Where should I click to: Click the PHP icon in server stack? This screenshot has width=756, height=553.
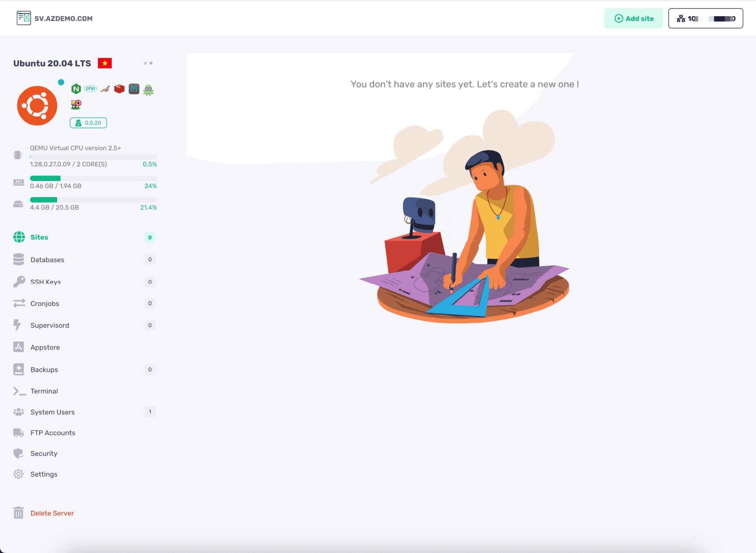click(x=91, y=88)
